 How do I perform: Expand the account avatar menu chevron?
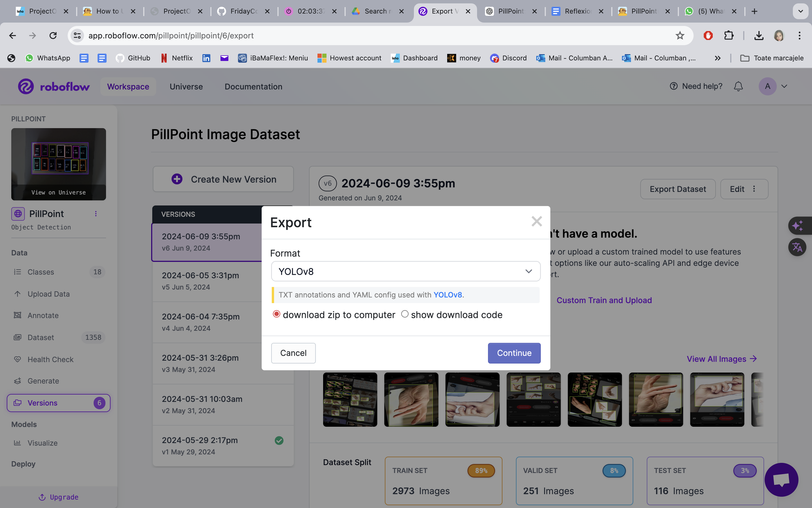(x=784, y=86)
